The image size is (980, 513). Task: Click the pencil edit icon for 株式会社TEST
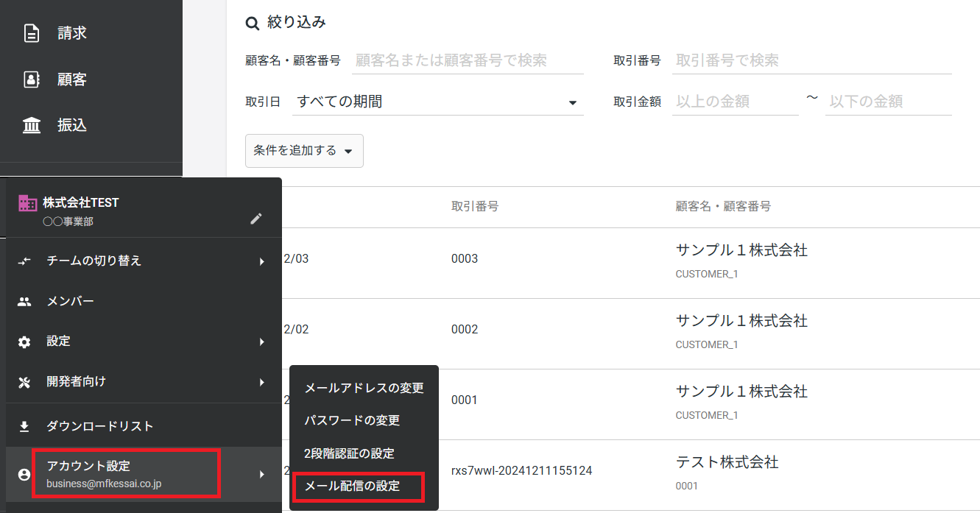(x=256, y=219)
